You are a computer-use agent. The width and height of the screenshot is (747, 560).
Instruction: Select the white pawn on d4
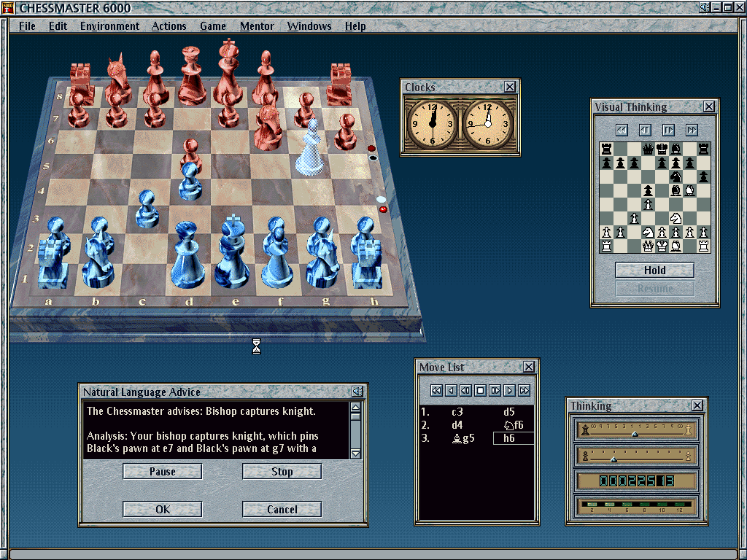click(x=190, y=181)
